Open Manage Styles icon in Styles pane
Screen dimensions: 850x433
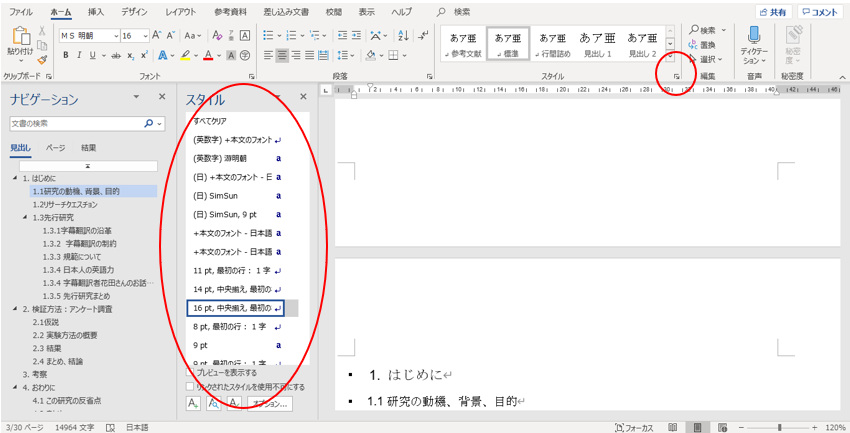(x=234, y=404)
